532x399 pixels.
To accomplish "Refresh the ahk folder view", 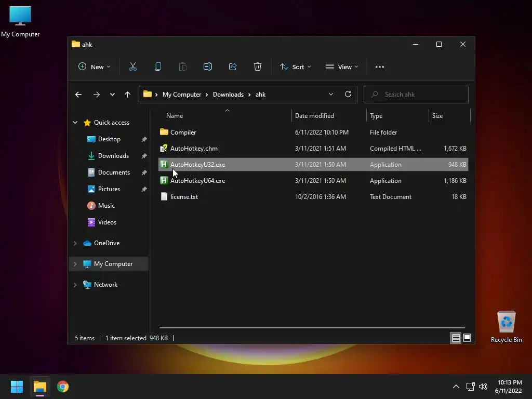I will [x=348, y=95].
